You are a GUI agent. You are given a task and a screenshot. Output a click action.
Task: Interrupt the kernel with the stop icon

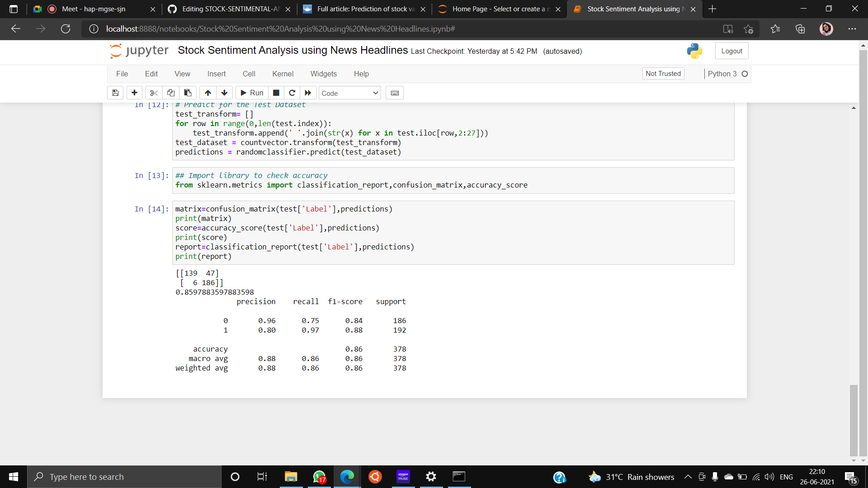[276, 93]
